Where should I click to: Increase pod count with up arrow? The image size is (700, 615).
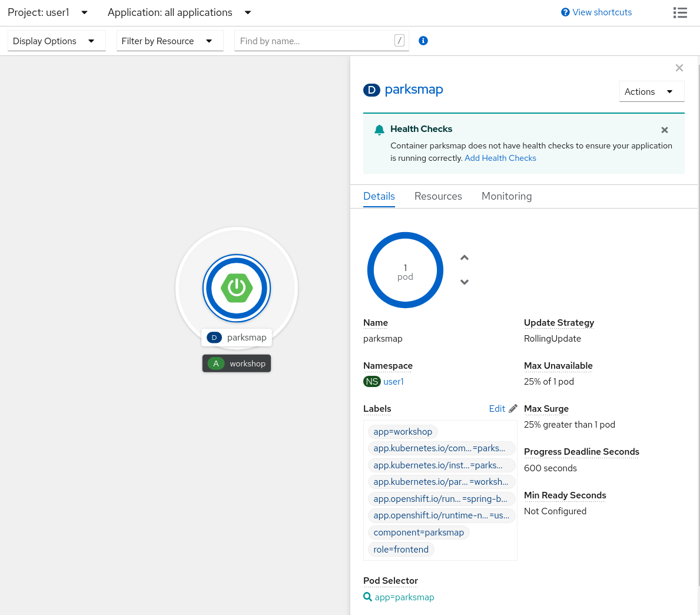465,258
